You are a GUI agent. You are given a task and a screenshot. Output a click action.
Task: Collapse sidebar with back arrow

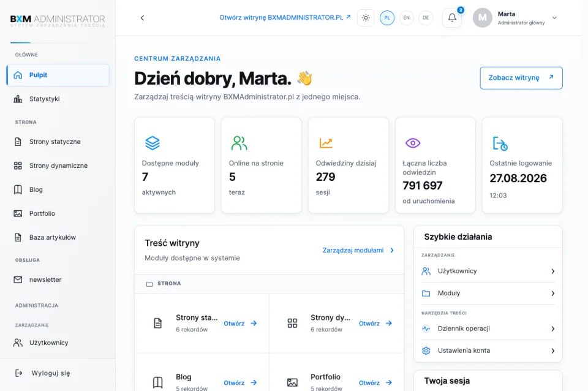(x=142, y=18)
